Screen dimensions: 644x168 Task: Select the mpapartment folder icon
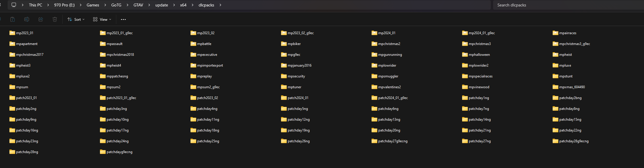[12, 44]
